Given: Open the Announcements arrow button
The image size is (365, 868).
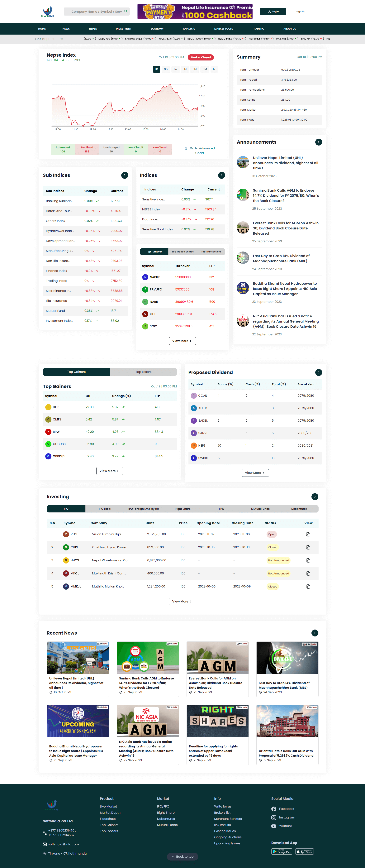Looking at the screenshot, I should [x=319, y=142].
